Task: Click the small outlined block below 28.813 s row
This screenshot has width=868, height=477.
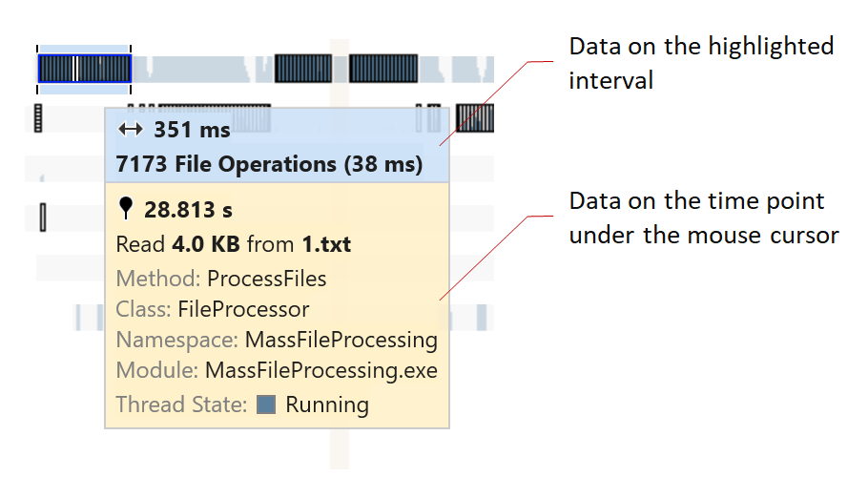Action: [43, 218]
